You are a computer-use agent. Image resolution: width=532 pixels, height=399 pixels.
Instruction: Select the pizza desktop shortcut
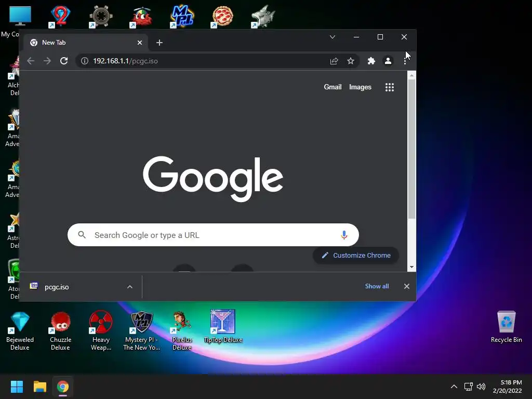coord(222,16)
